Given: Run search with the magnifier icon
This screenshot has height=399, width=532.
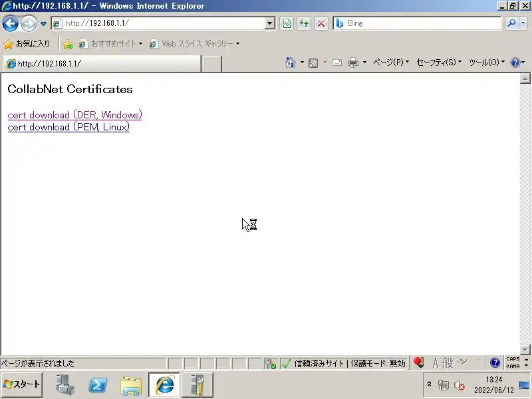Looking at the screenshot, I should [x=511, y=23].
